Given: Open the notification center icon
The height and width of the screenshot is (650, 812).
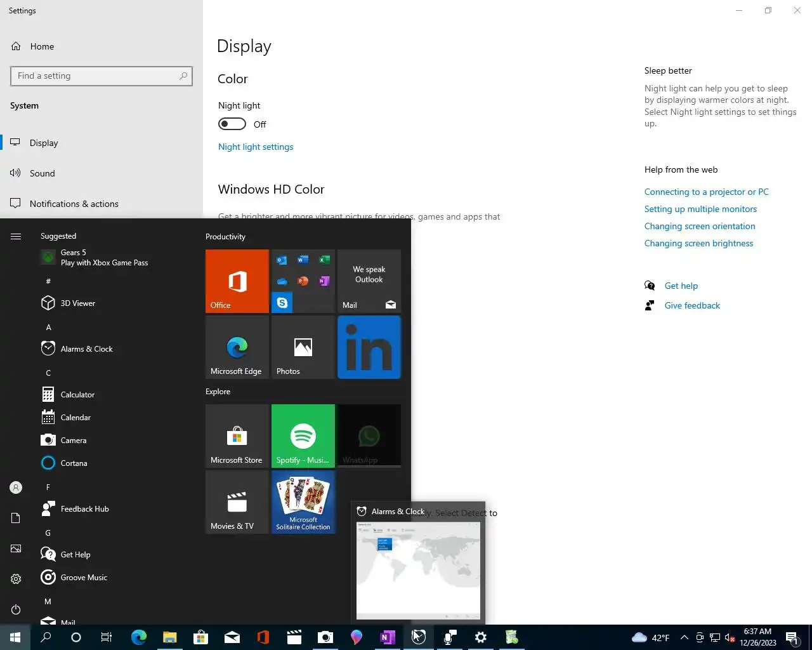Looking at the screenshot, I should click(x=792, y=637).
